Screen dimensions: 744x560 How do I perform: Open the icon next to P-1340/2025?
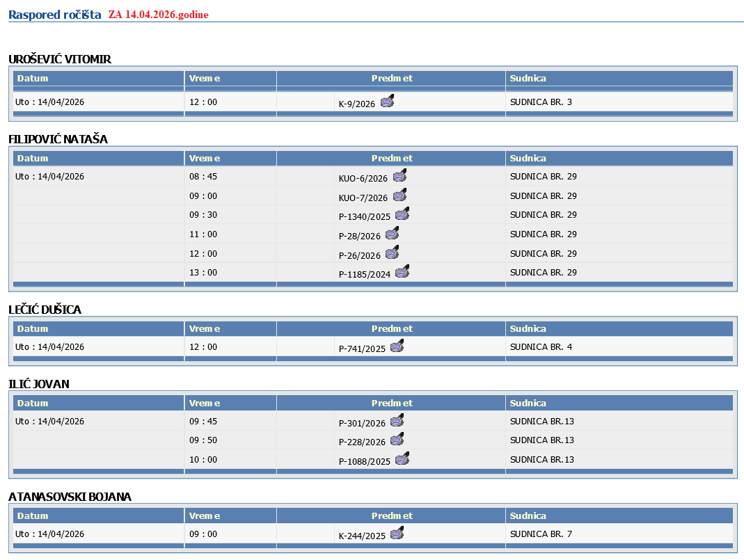click(x=402, y=214)
